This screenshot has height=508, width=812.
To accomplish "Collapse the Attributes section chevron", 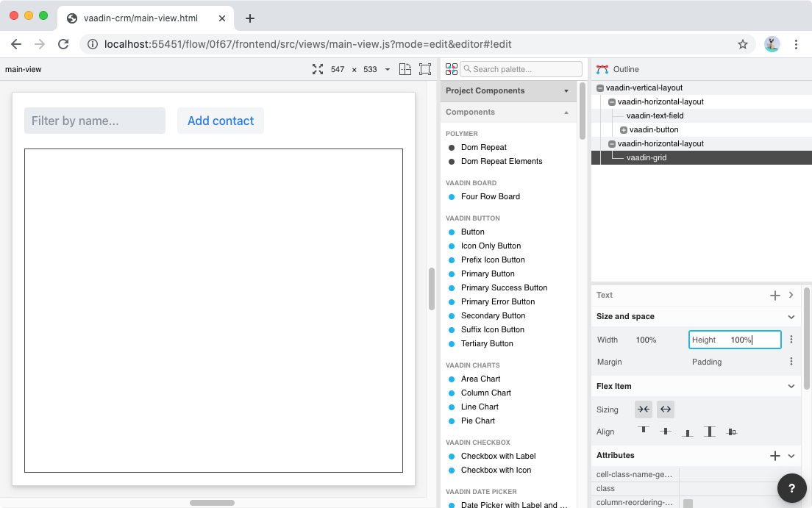I will (x=791, y=457).
